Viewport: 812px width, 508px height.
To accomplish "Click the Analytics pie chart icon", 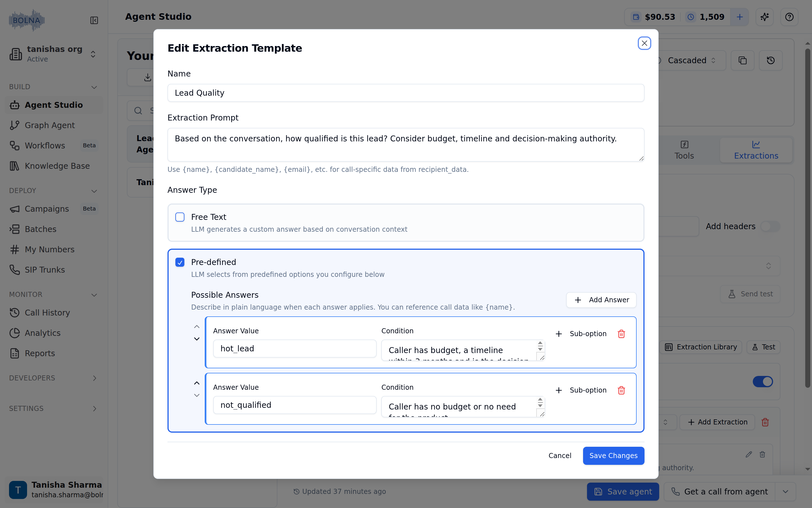I will (14, 333).
